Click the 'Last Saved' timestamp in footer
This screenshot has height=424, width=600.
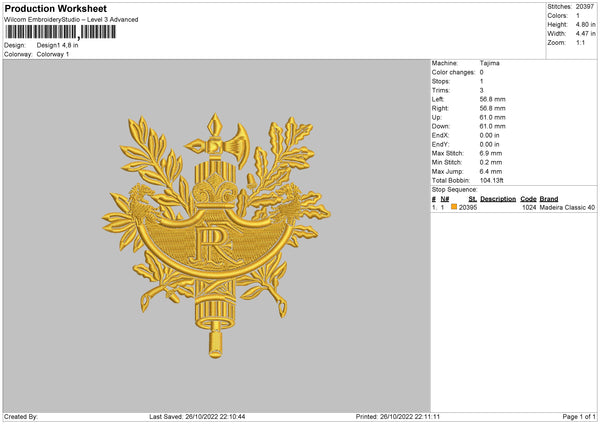coord(197,417)
